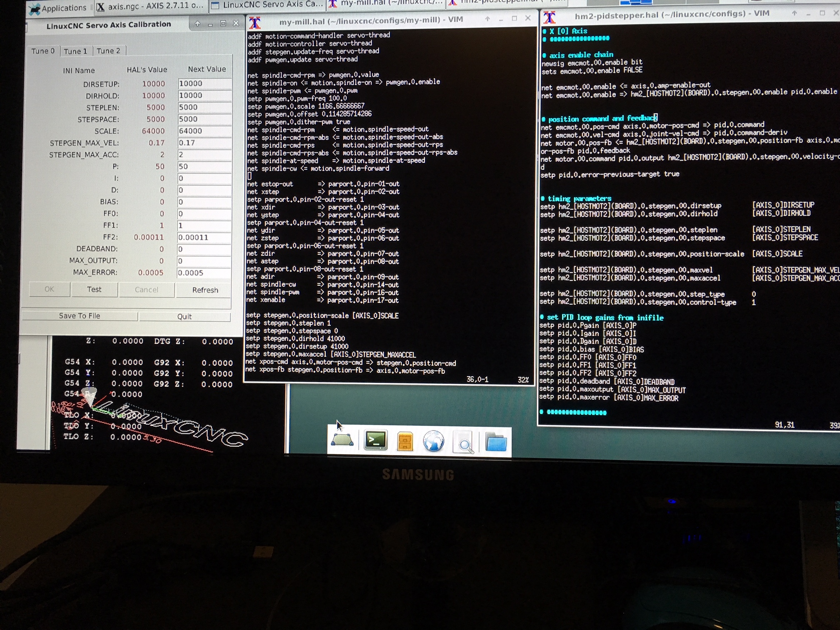Click the Xfce mouse icon in top panel
This screenshot has width=840, height=630.
coord(35,8)
